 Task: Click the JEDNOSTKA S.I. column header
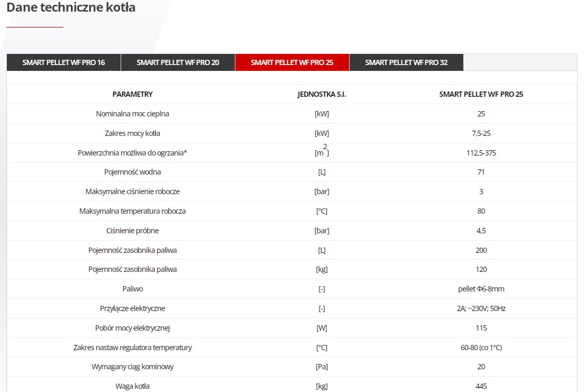(322, 94)
